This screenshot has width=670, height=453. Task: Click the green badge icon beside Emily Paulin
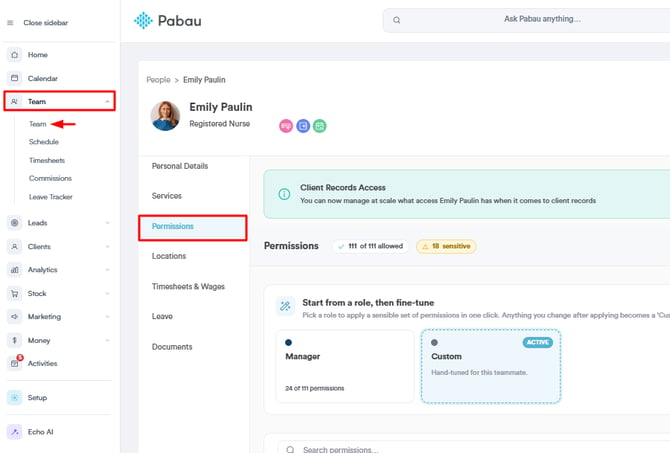[x=320, y=126]
